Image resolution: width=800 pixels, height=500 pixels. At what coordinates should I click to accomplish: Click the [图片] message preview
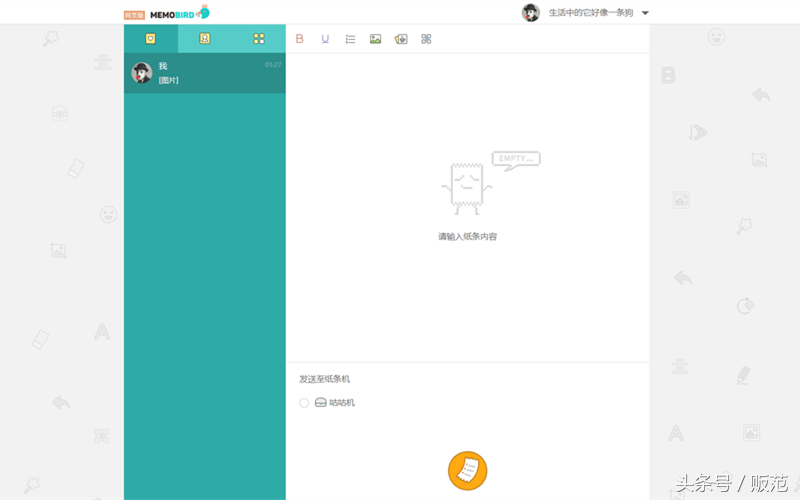click(x=168, y=80)
